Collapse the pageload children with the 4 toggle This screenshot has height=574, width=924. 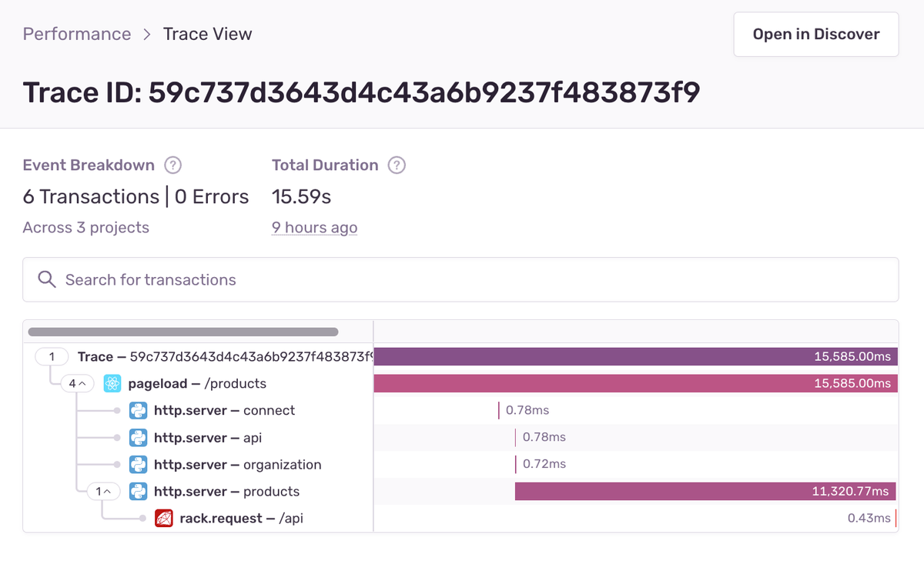pyautogui.click(x=78, y=383)
